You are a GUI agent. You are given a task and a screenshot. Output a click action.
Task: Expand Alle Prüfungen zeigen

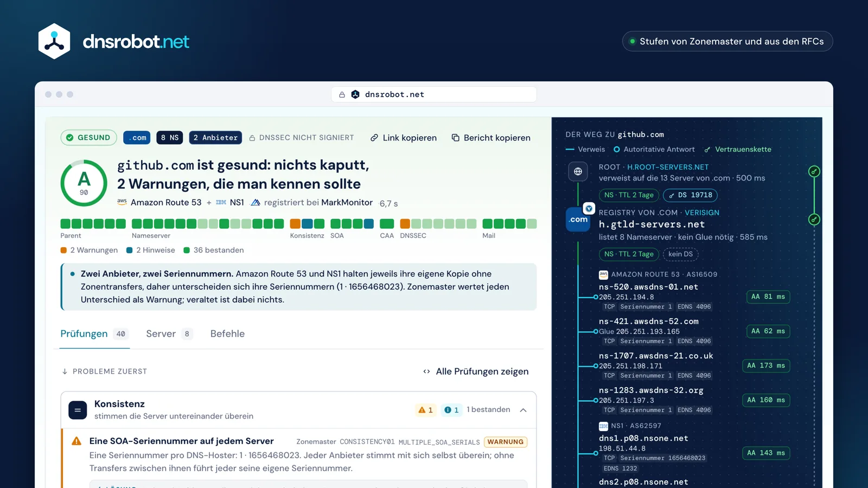coord(476,371)
